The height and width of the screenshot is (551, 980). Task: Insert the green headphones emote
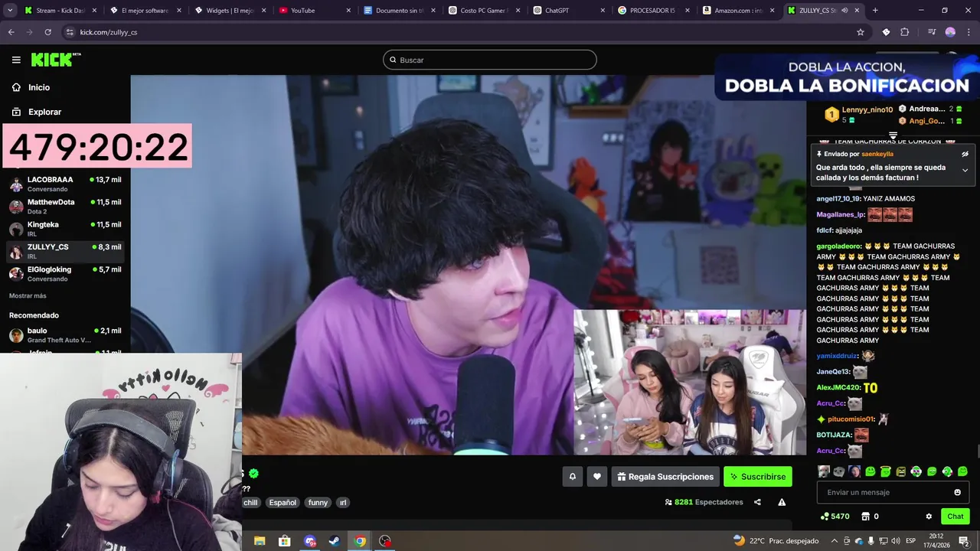tap(916, 471)
